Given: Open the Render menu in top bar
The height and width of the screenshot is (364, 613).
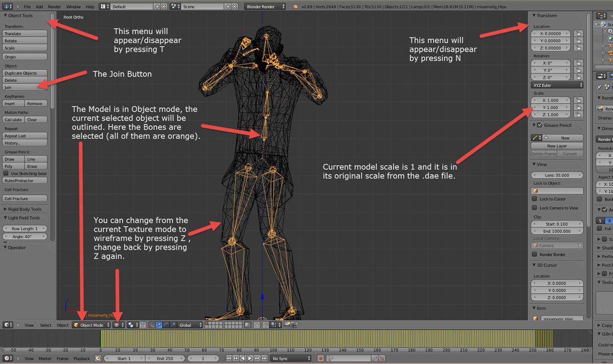Looking at the screenshot, I should (x=54, y=7).
